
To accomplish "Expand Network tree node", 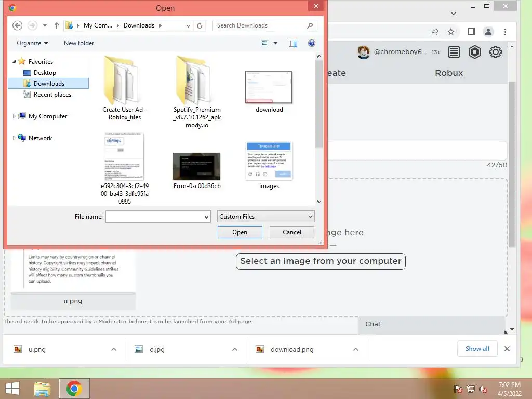I will 14,138.
